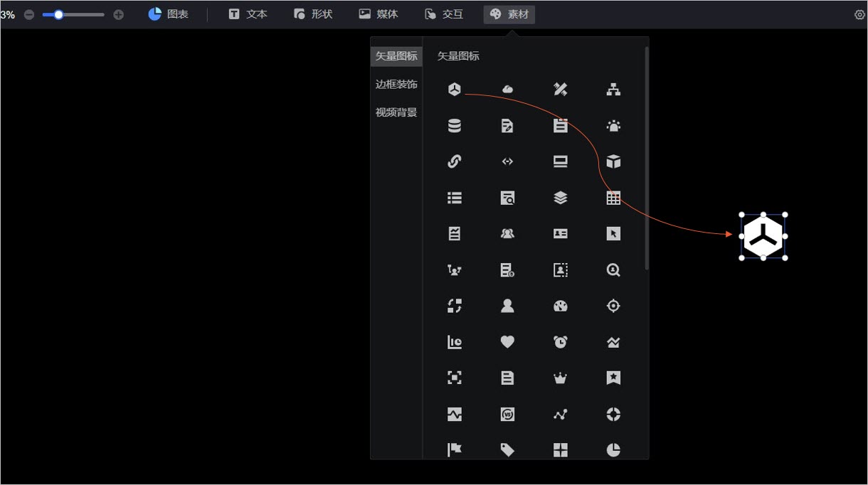Choose the dashed frame portrait icon
This screenshot has width=868, height=485.
point(561,270)
